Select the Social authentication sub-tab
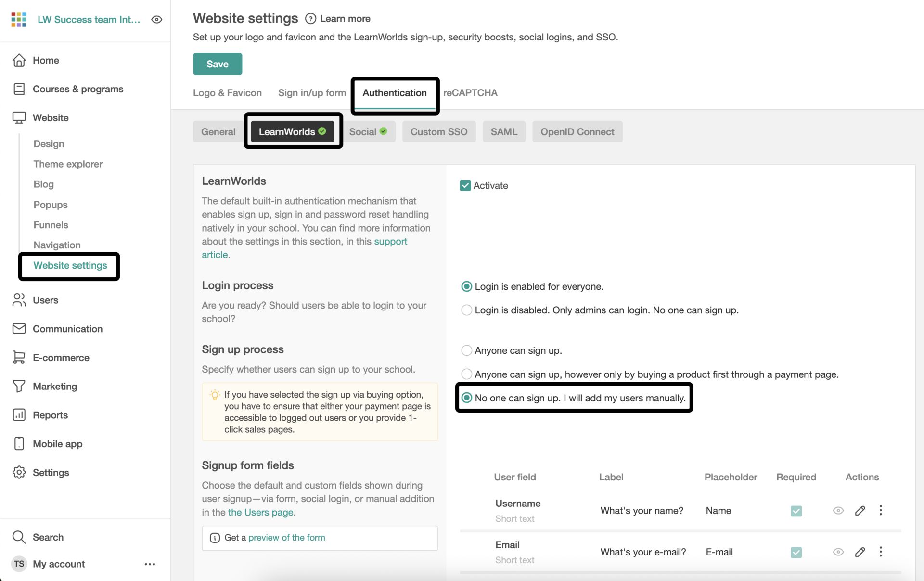Screen dimensions: 924x581 [368, 132]
